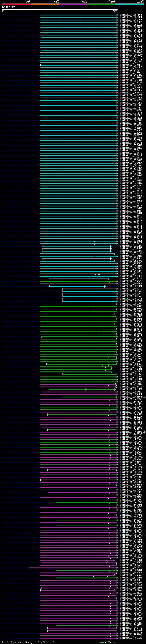This screenshot has width=146, height=644.
Task: Select the UniRef100_Q7XJB1 hit label
Action: point(131,103)
